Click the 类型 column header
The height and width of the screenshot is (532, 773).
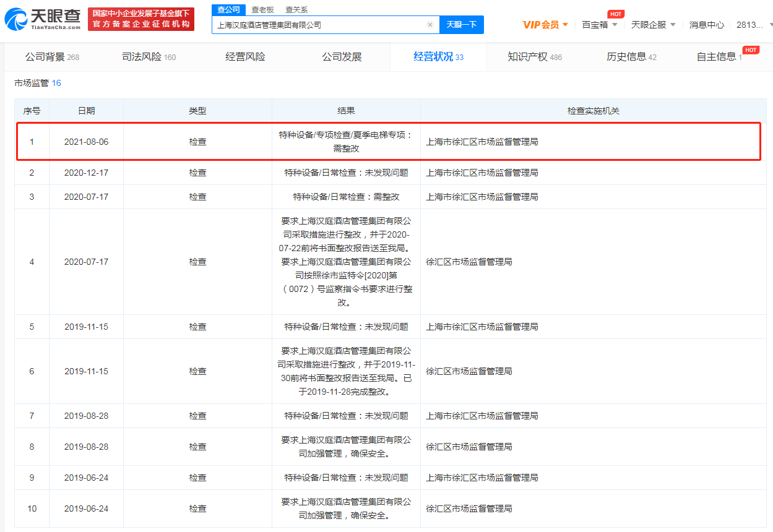tap(197, 111)
